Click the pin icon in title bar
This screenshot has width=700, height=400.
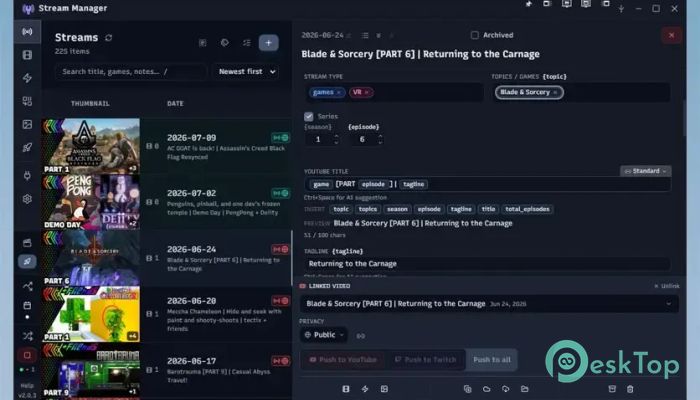point(529,4)
